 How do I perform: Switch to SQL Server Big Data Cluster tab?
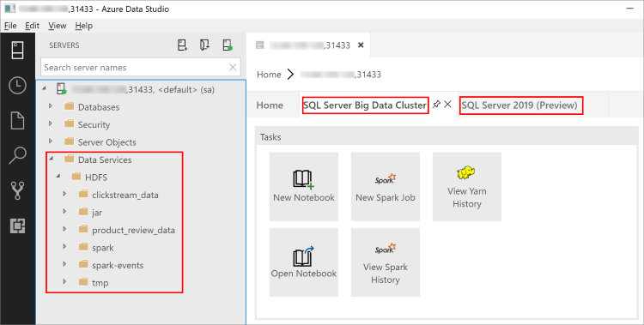point(365,105)
